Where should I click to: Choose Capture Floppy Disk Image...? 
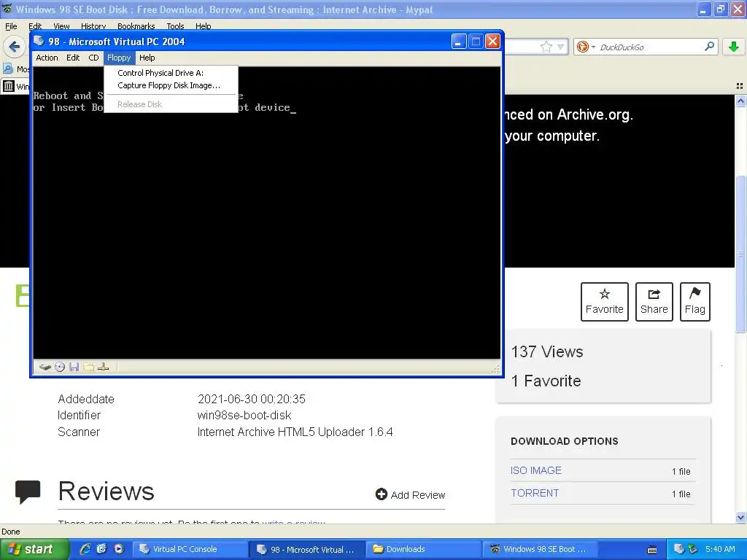pos(169,85)
